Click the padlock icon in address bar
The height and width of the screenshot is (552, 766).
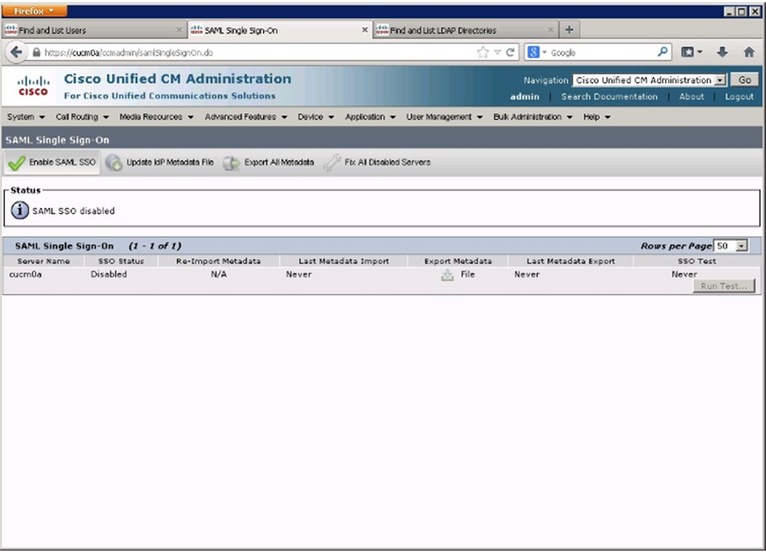pyautogui.click(x=36, y=52)
